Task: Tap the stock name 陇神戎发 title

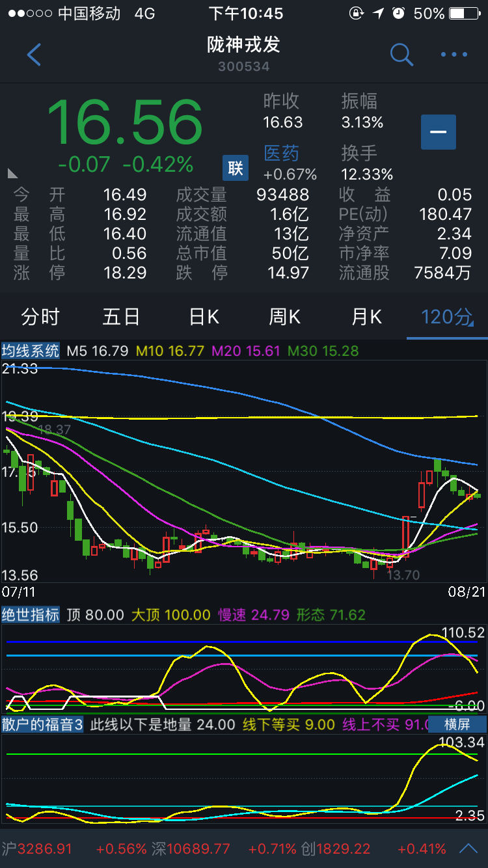Action: [244, 44]
